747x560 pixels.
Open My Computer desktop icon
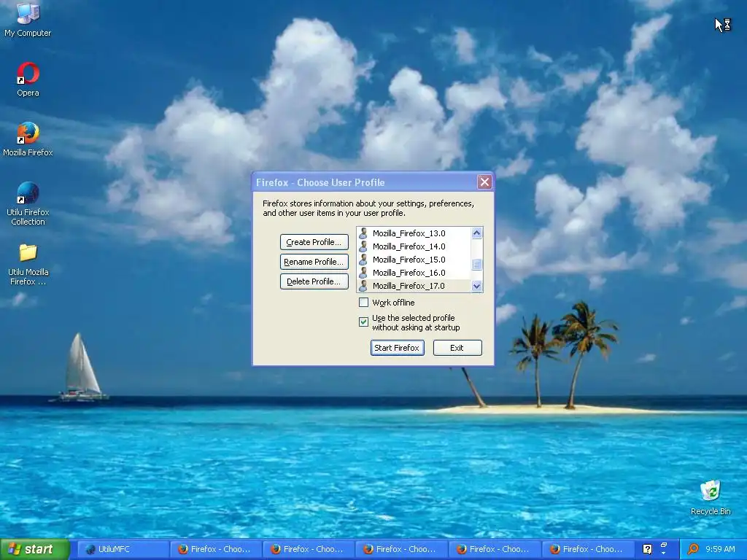pos(28,20)
